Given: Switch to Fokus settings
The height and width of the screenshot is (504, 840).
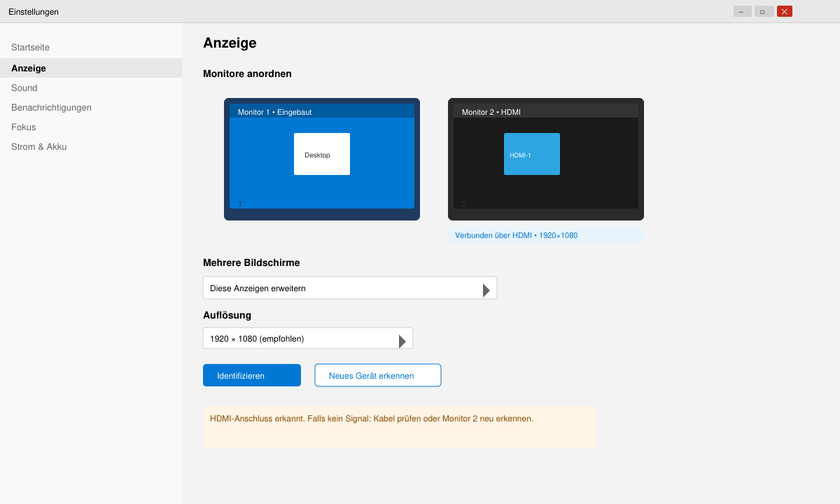Looking at the screenshot, I should pyautogui.click(x=91, y=127).
